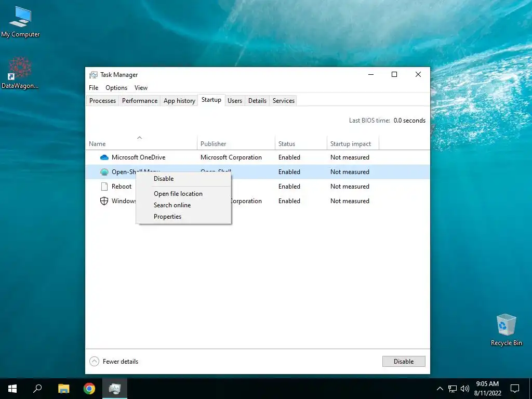Sort by the Status column header
The width and height of the screenshot is (532, 399).
click(x=301, y=143)
